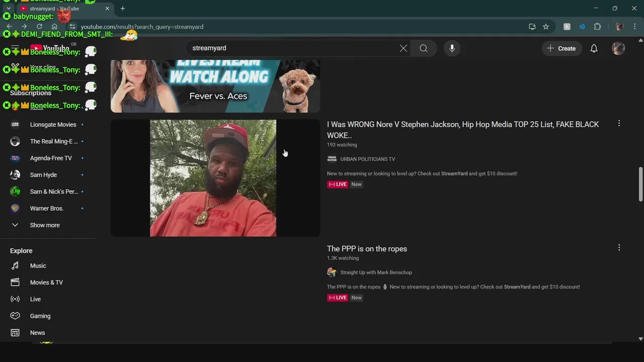This screenshot has height=362, width=644.
Task: Click the Music icon in Explore
Action: coord(15,265)
